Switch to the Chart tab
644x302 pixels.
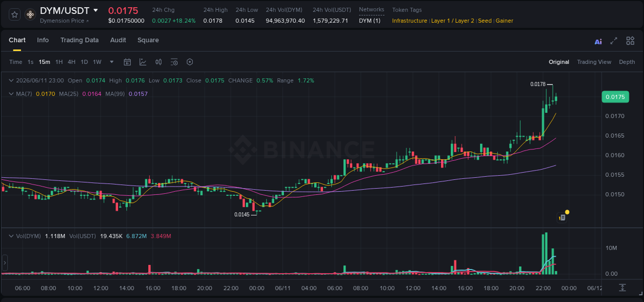pyautogui.click(x=17, y=40)
